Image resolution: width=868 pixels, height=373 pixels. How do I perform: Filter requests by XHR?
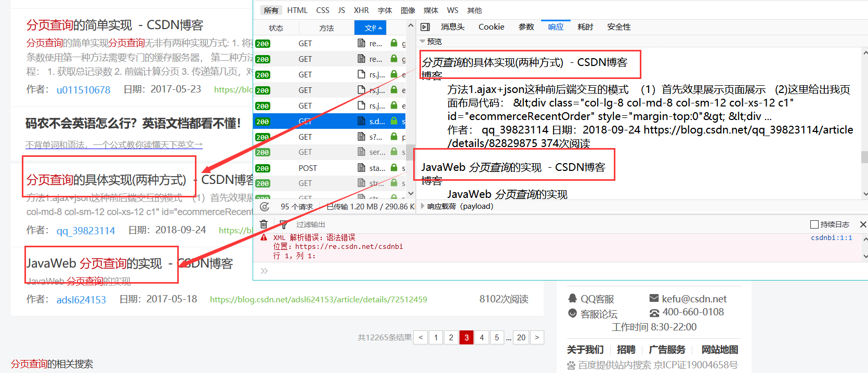[x=361, y=10]
